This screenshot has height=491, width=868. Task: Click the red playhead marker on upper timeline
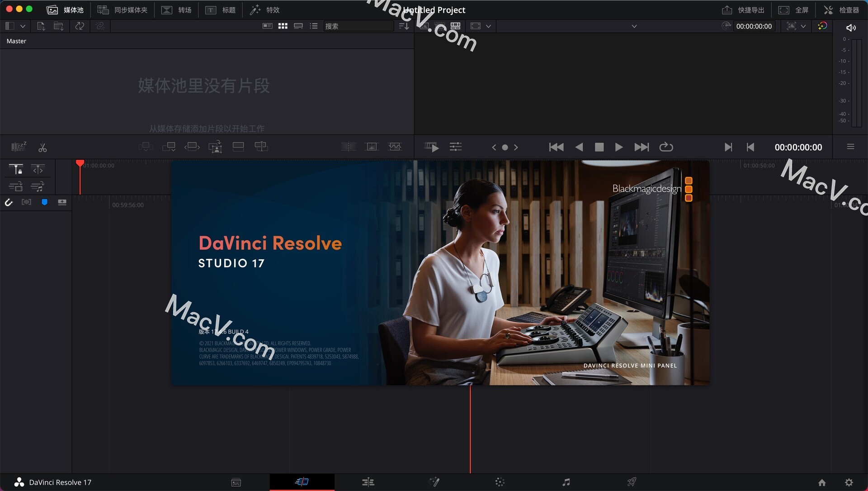(x=80, y=163)
